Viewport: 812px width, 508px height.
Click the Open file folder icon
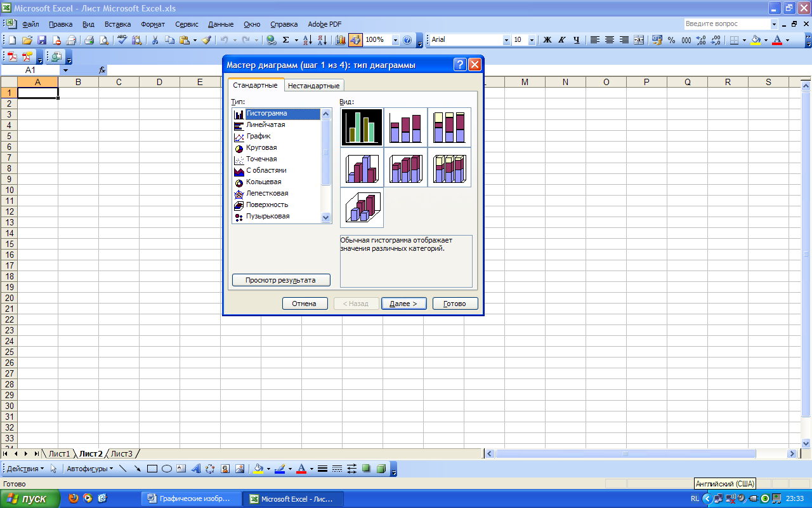(x=27, y=40)
